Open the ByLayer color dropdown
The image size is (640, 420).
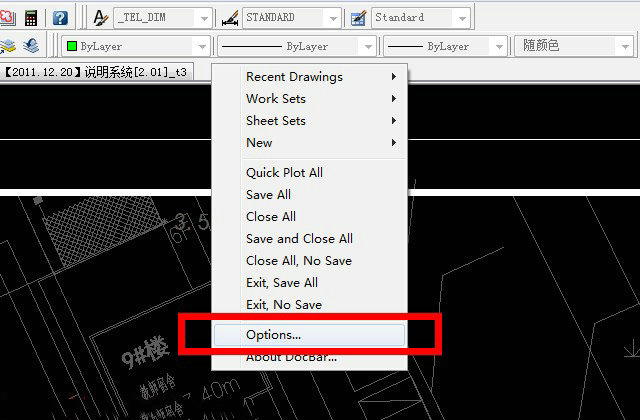[202, 46]
